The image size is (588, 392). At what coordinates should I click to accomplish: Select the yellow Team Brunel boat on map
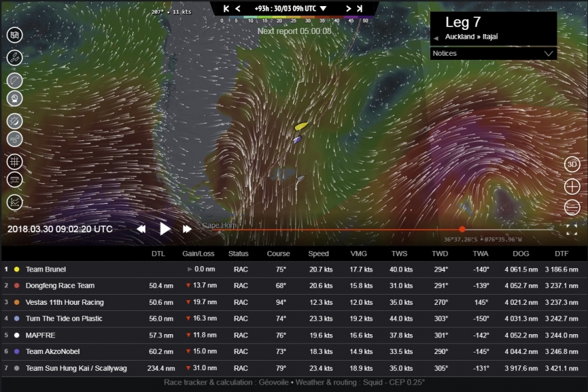tap(300, 126)
